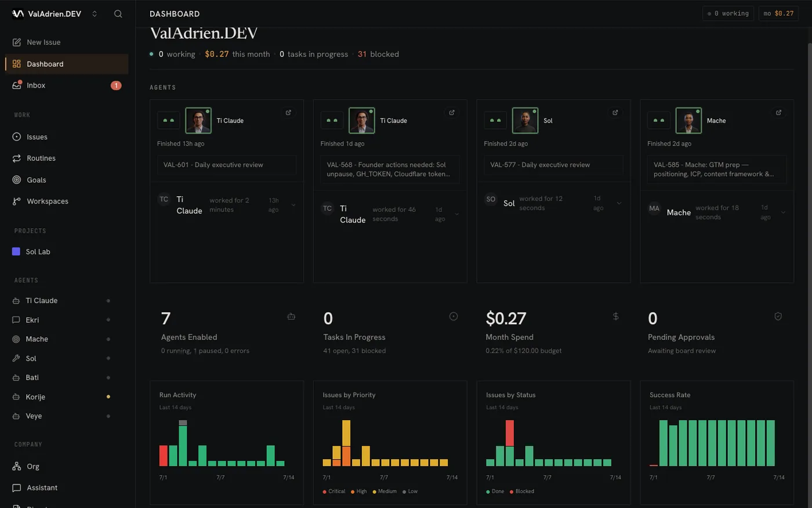
Task: Expand the ValAdrien.DEV workspace switcher
Action: pos(95,14)
